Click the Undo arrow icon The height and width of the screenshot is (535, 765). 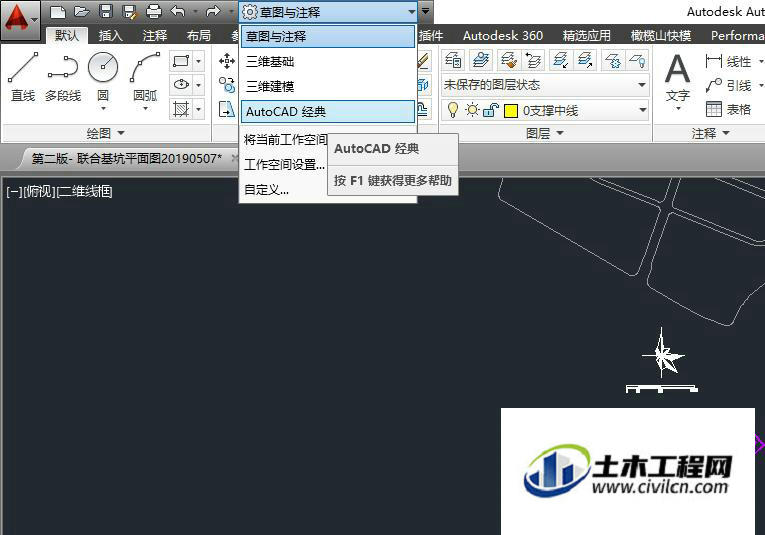point(178,11)
